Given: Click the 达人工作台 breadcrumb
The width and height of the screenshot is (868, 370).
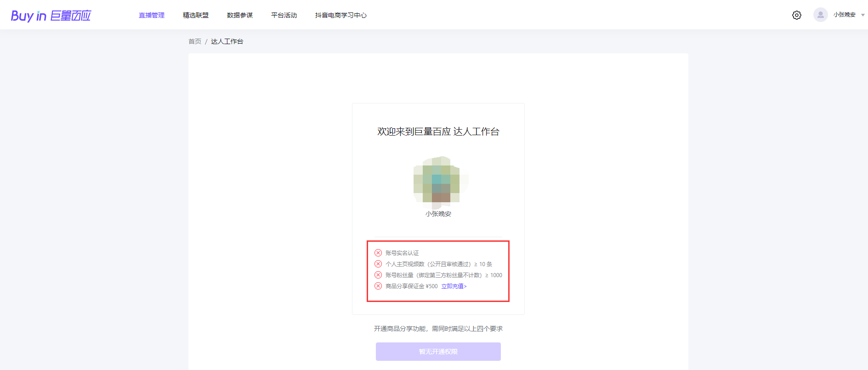Looking at the screenshot, I should click(x=227, y=41).
